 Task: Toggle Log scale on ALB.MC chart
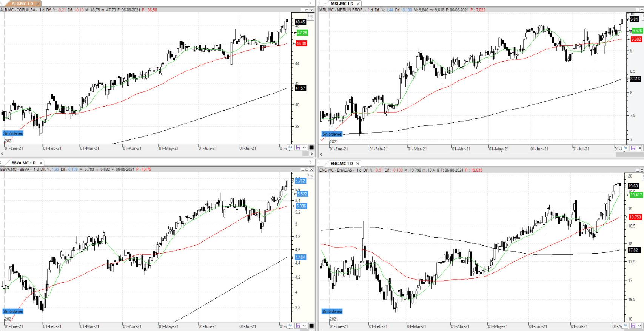tap(310, 16)
